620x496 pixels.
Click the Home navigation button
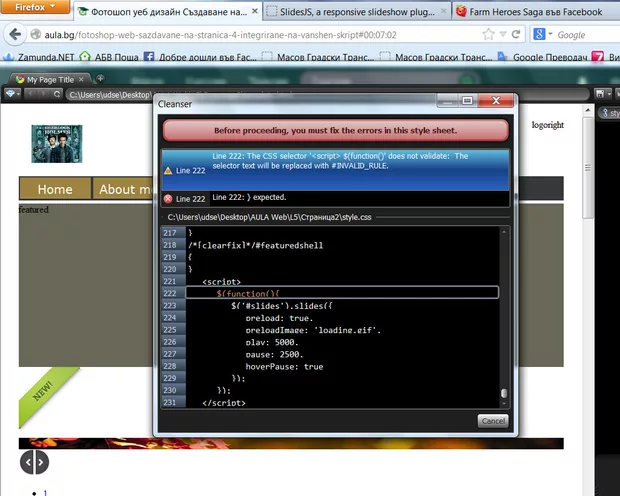point(55,189)
